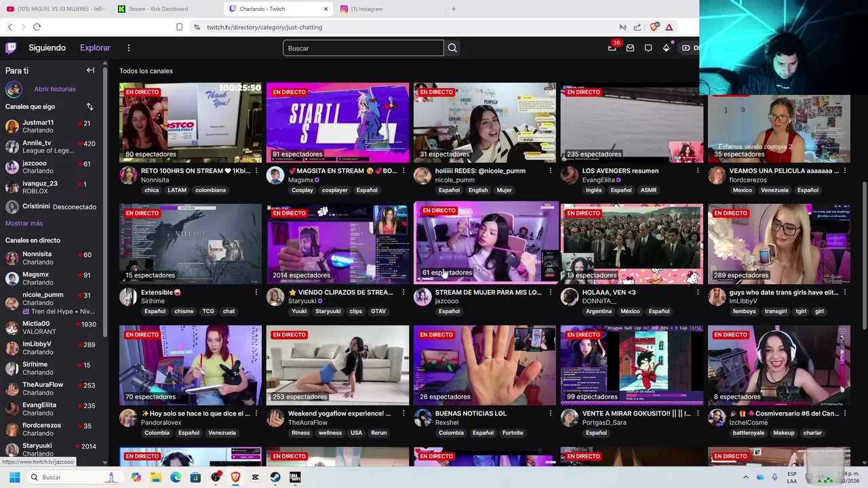Open a new browser tab

[x=454, y=9]
